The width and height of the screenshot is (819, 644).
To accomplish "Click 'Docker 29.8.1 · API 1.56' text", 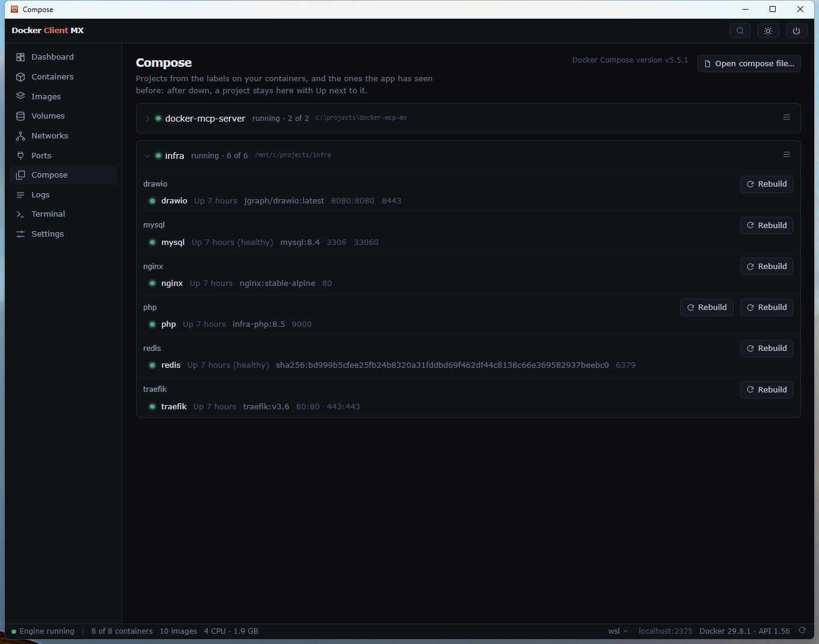I will tap(744, 631).
